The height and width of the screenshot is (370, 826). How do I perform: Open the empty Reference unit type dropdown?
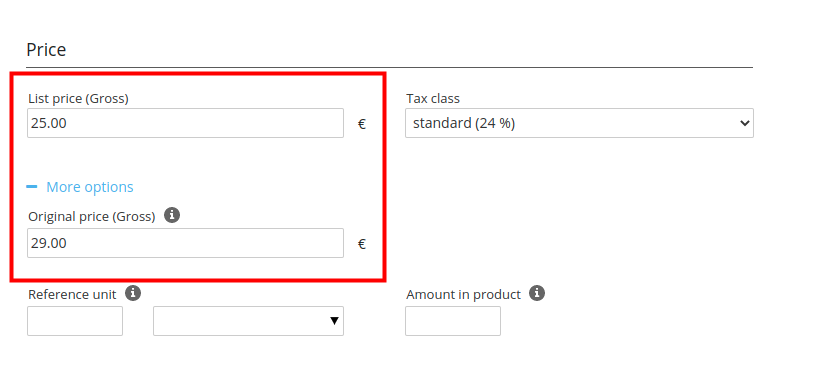click(x=248, y=321)
